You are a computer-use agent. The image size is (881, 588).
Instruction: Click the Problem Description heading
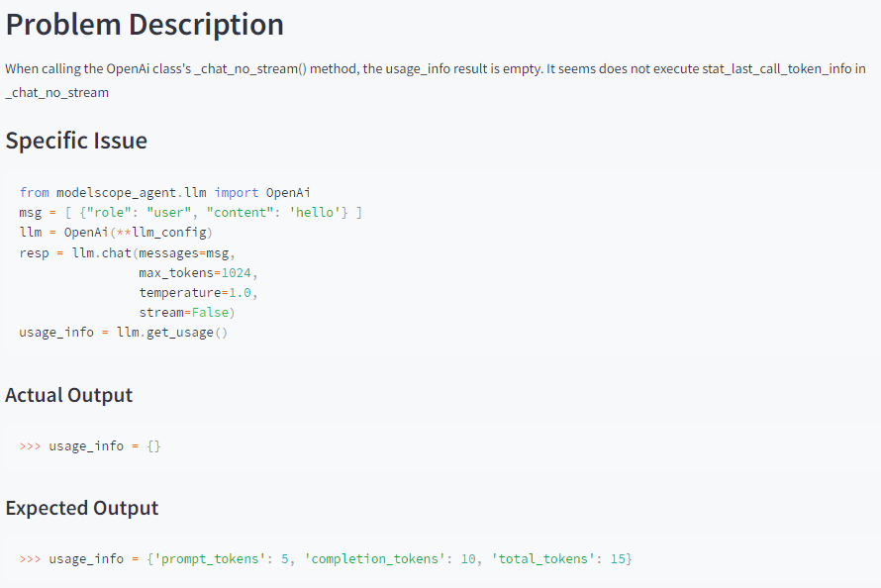[x=145, y=24]
